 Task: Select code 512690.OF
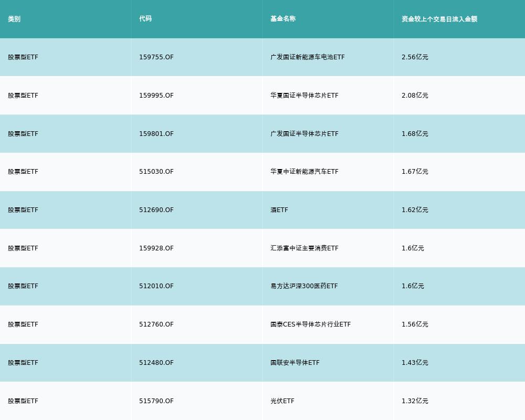pos(156,210)
